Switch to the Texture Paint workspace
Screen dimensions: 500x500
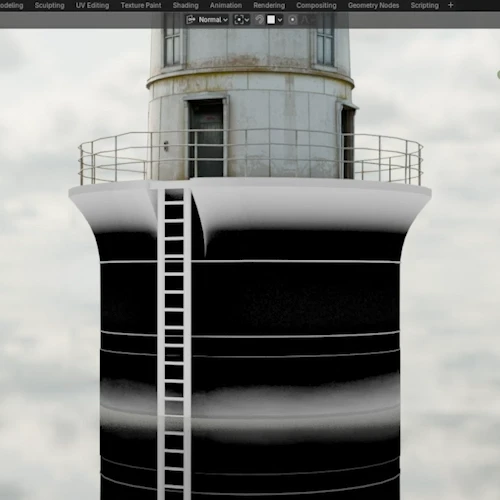(x=141, y=5)
